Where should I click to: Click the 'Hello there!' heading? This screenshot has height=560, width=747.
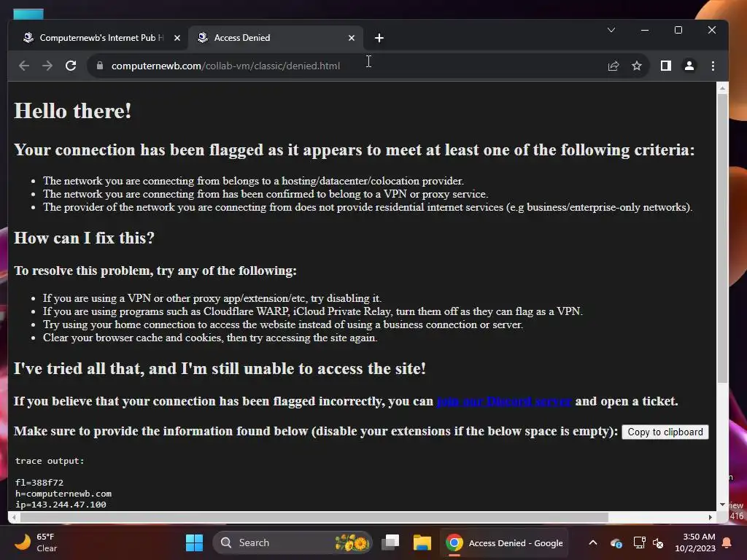(72, 111)
